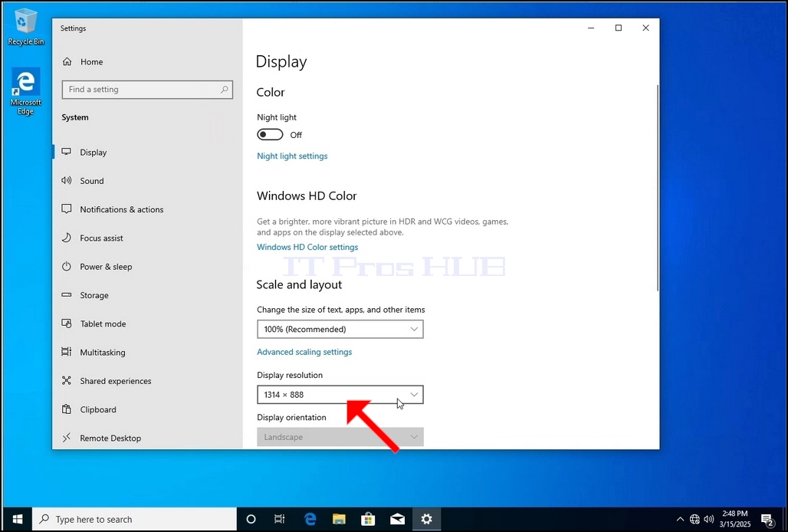The image size is (788, 532).
Task: Click the Notifications & actions icon
Action: tap(67, 209)
